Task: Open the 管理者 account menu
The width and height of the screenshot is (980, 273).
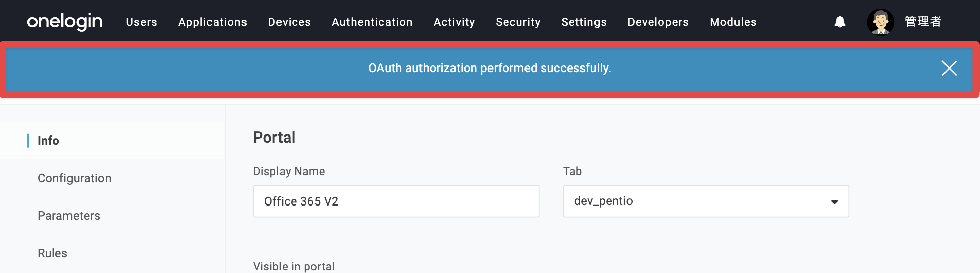Action: tap(923, 22)
